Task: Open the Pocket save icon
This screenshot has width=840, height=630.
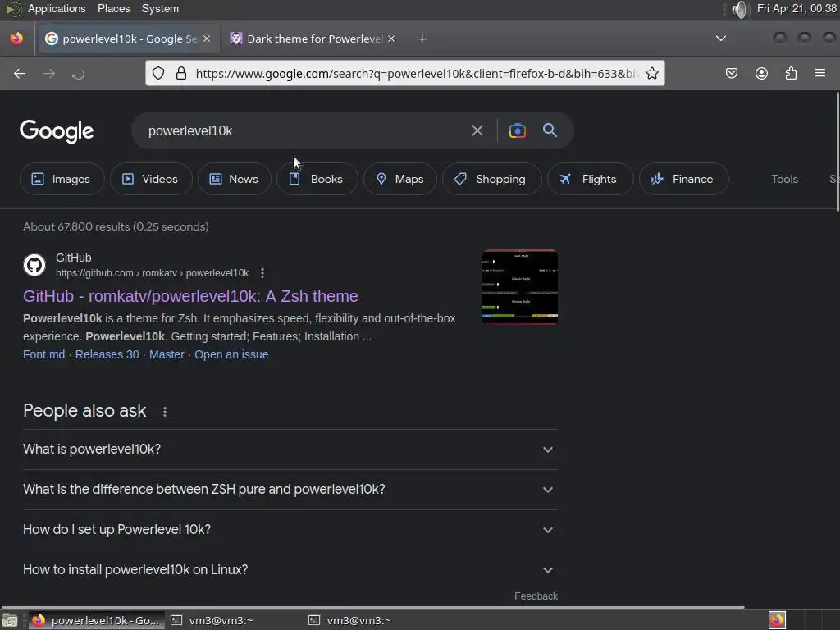Action: 732,73
